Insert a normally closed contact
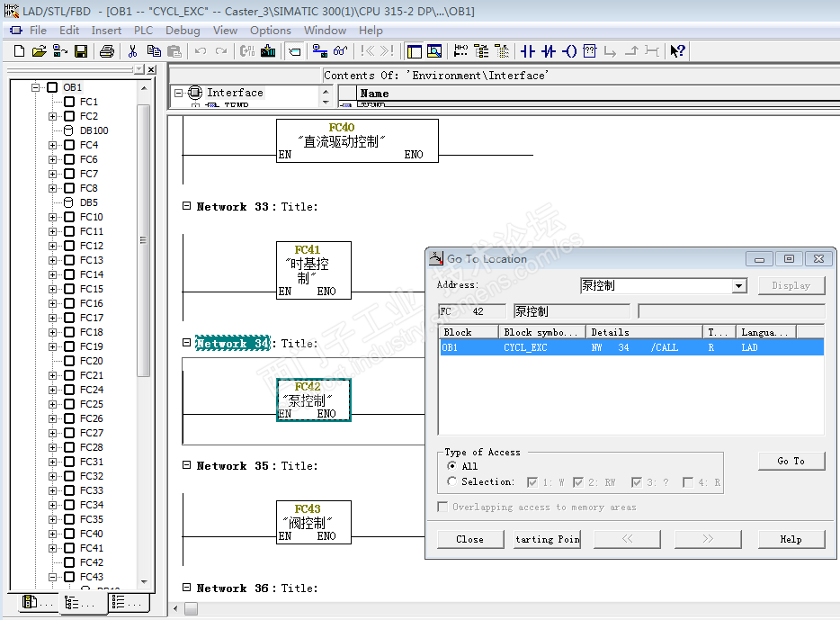 click(549, 51)
